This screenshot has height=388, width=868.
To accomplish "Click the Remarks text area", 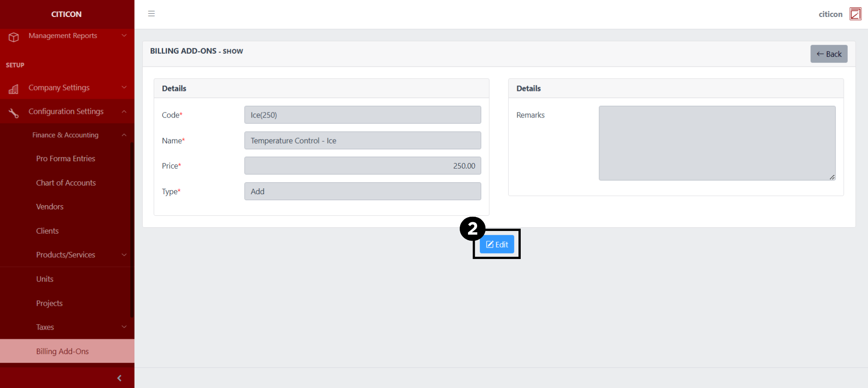I will click(717, 143).
